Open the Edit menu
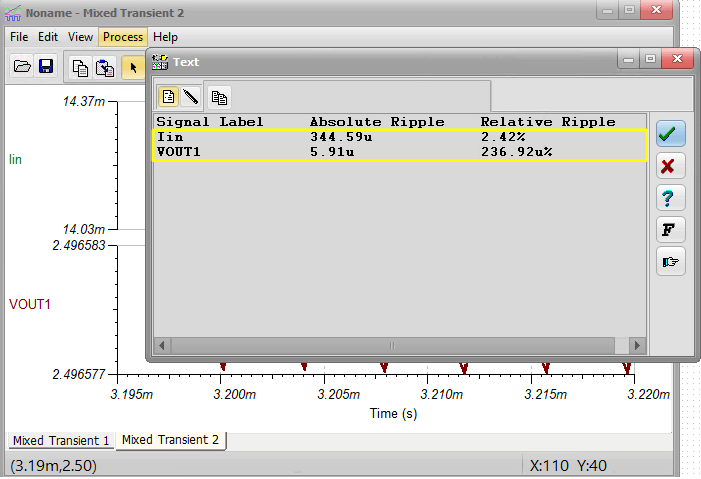Screen dimensions: 701x479 point(48,37)
